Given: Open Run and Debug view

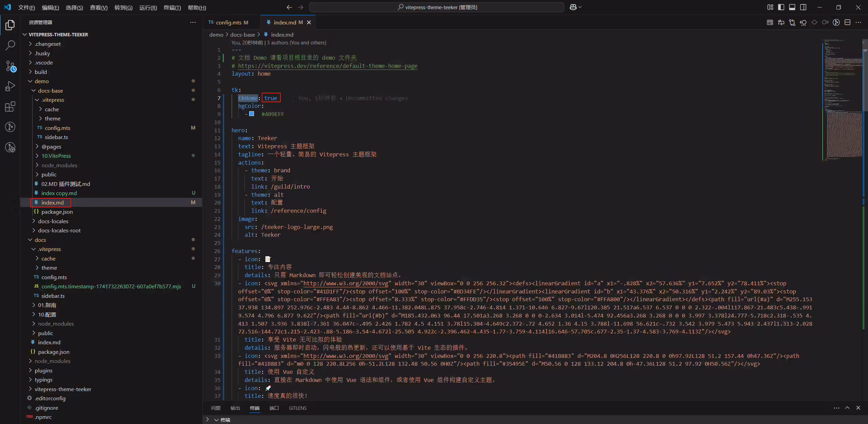Looking at the screenshot, I should tap(10, 86).
